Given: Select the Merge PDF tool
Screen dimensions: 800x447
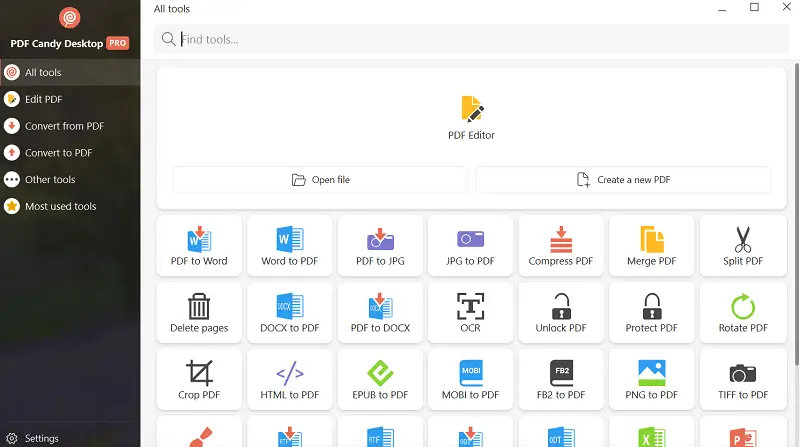Looking at the screenshot, I should pyautogui.click(x=652, y=245).
